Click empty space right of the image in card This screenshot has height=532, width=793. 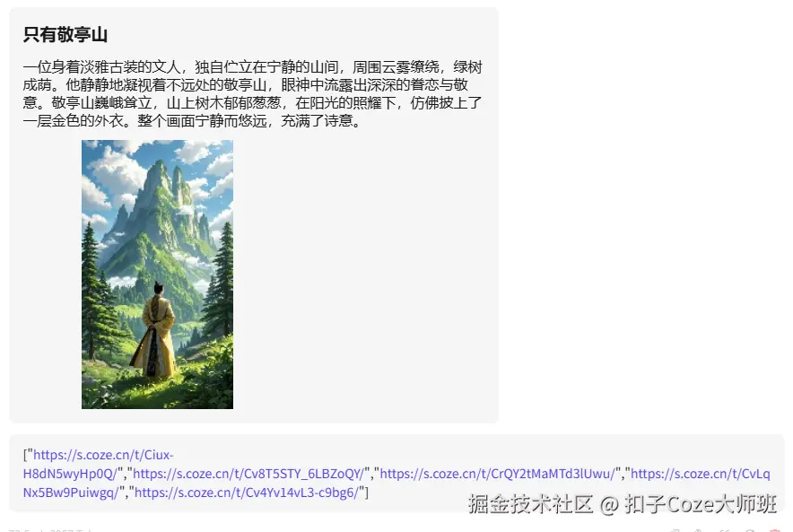pyautogui.click(x=364, y=275)
